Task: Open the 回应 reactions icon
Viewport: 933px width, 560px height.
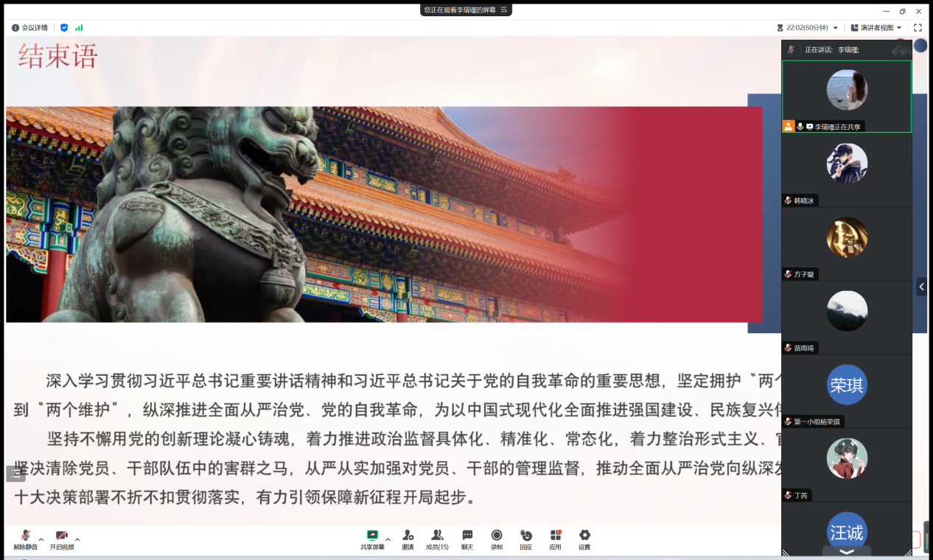Action: pos(525,539)
